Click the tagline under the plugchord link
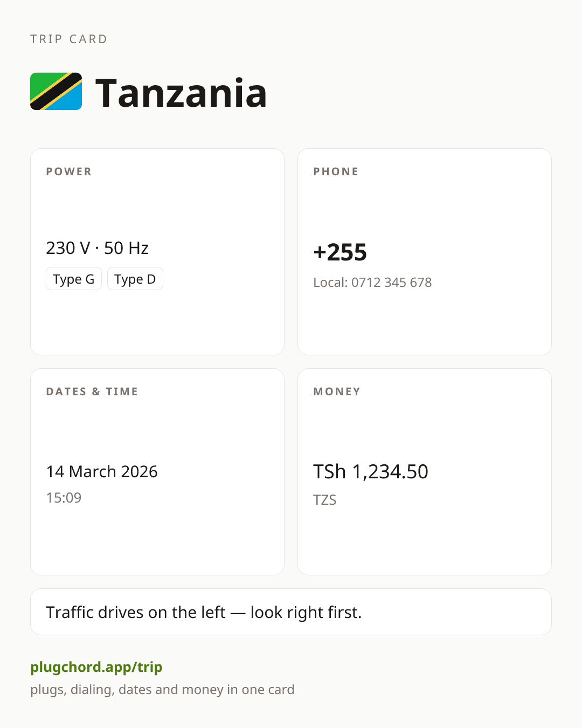 pos(162,690)
